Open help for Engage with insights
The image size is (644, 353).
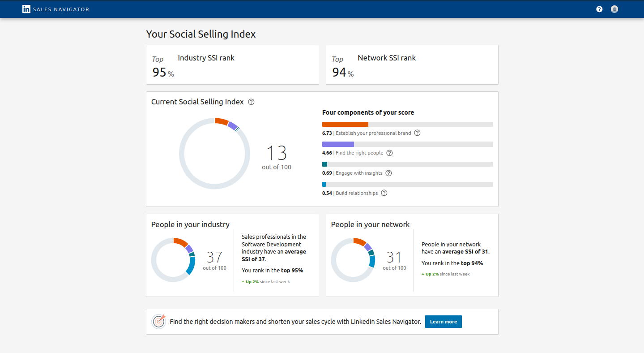tap(388, 173)
